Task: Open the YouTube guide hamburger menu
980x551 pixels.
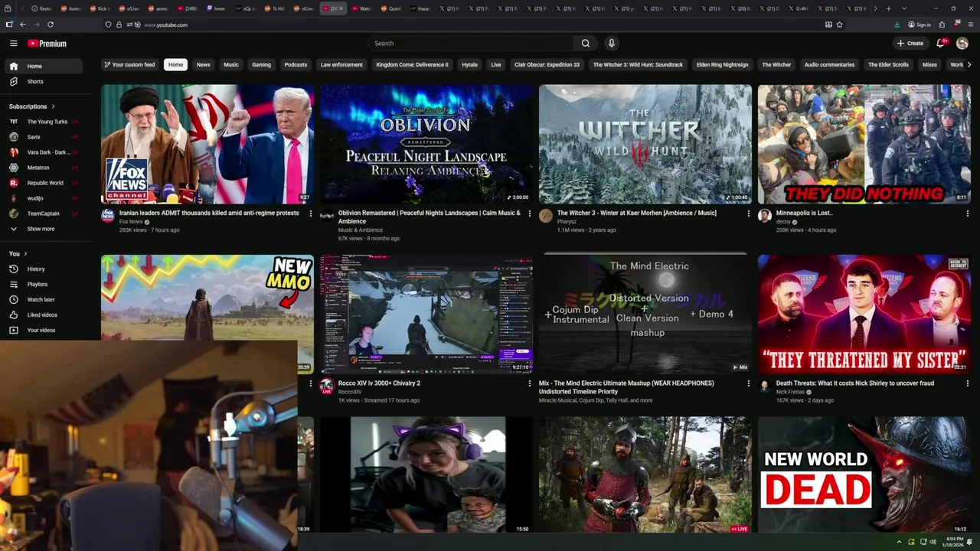Action: pyautogui.click(x=13, y=44)
